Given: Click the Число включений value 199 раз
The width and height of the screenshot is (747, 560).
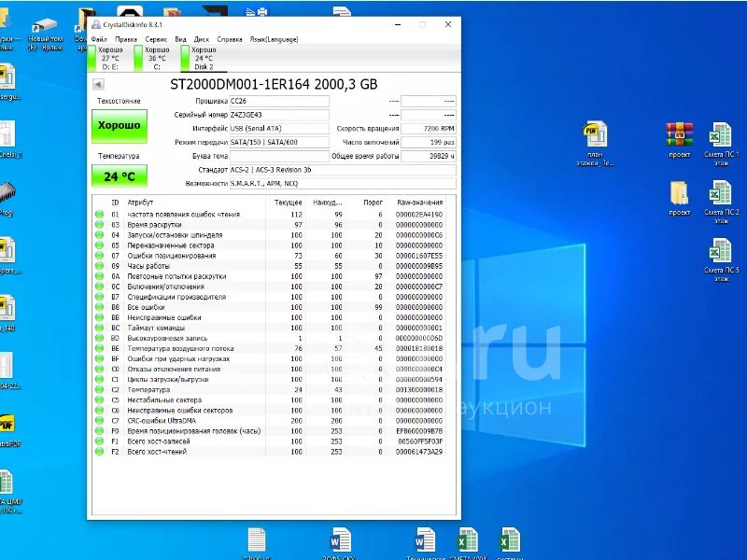Looking at the screenshot, I should point(429,143).
